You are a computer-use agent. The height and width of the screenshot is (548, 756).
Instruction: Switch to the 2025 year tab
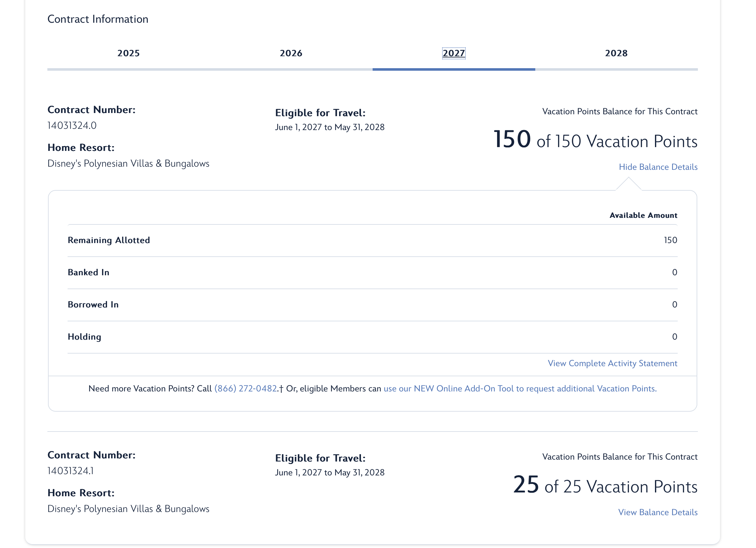128,53
